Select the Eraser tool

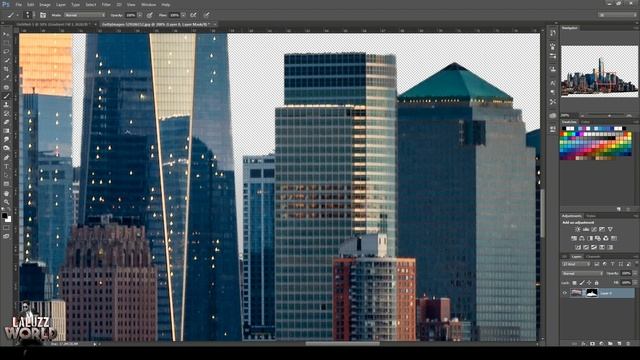click(6, 122)
